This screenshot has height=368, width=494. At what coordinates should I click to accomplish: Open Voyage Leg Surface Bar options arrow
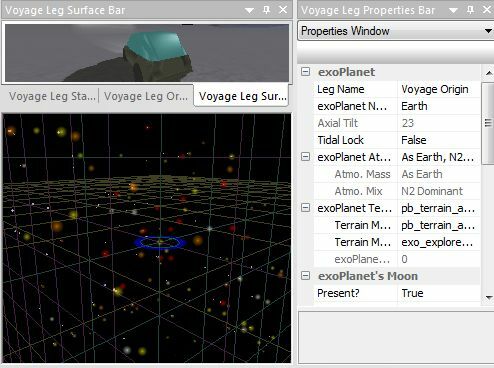pyautogui.click(x=249, y=11)
